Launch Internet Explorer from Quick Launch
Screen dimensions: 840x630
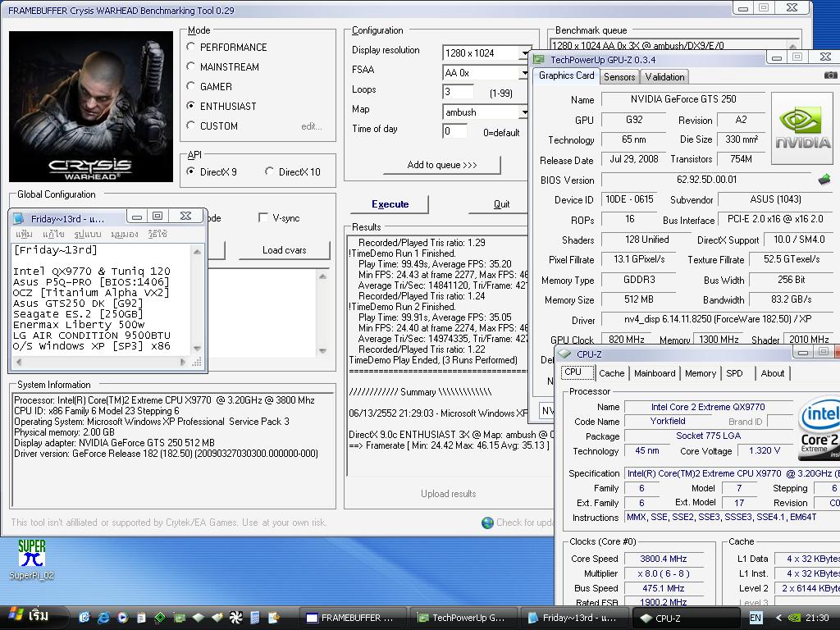(x=103, y=617)
